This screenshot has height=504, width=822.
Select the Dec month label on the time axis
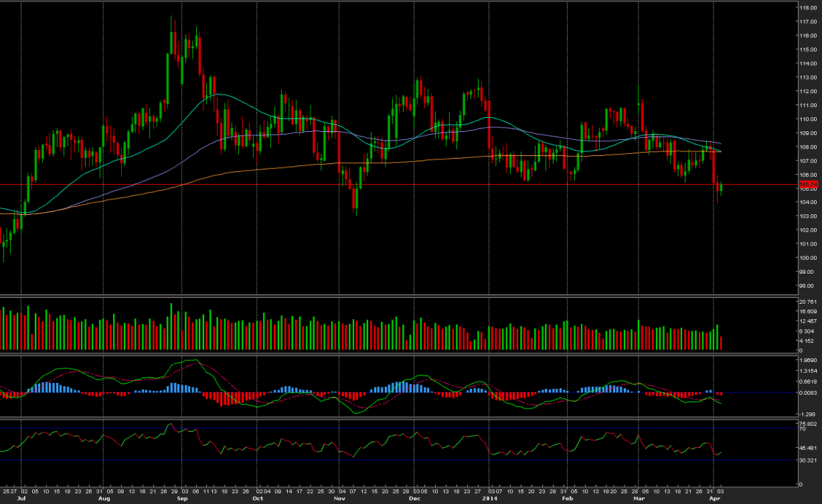415,499
